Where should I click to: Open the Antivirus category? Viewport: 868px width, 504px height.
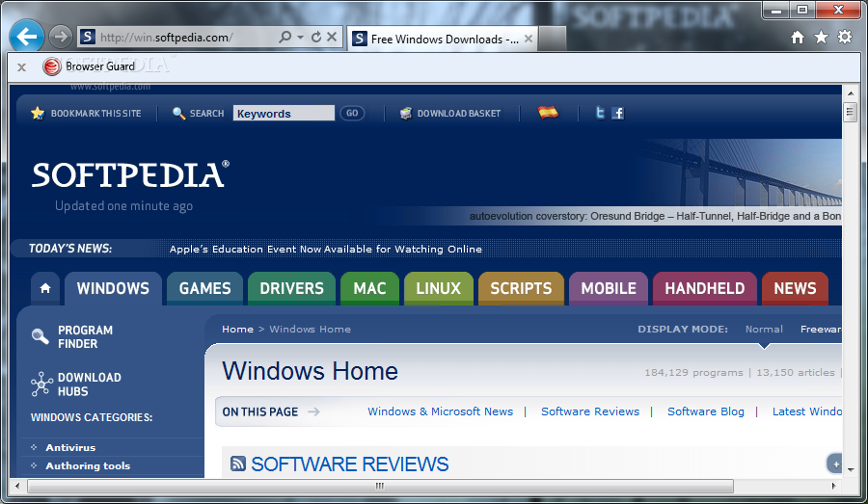tap(70, 447)
